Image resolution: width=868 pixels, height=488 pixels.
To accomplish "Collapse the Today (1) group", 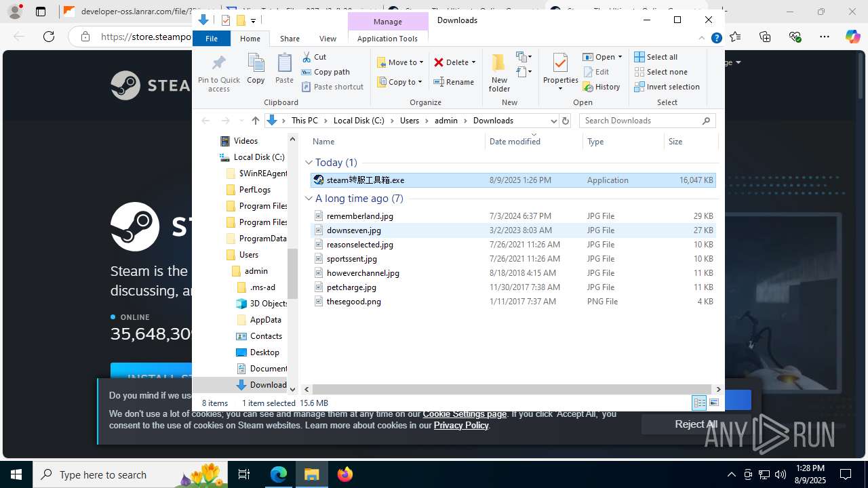I will click(309, 163).
